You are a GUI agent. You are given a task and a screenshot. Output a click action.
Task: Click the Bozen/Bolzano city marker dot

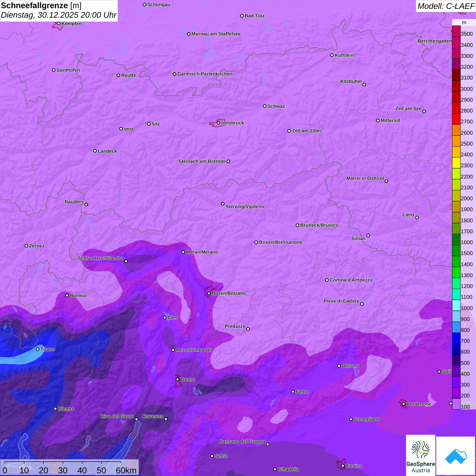tap(209, 293)
